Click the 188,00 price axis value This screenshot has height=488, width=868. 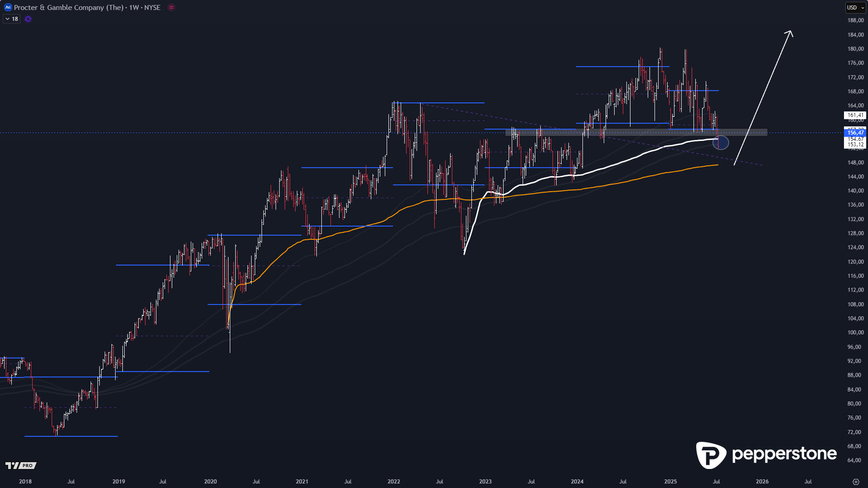click(x=855, y=20)
